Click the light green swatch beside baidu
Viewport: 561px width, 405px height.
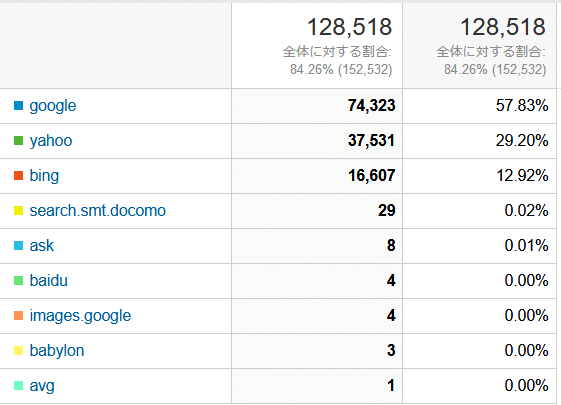point(18,280)
